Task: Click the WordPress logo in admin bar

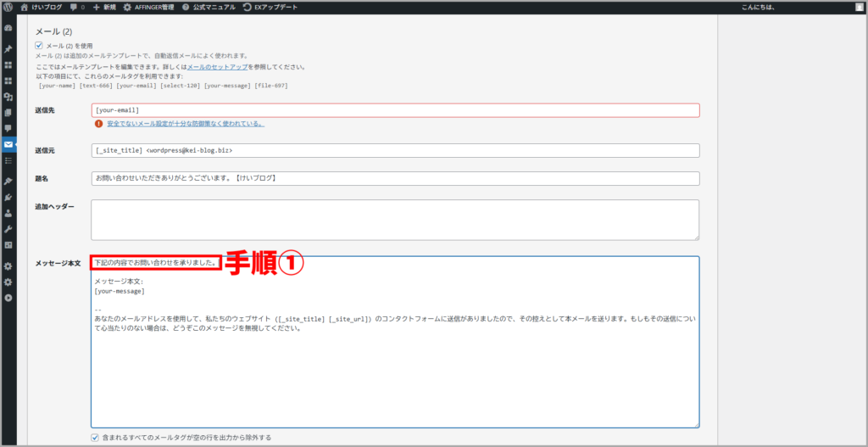Action: [8, 7]
